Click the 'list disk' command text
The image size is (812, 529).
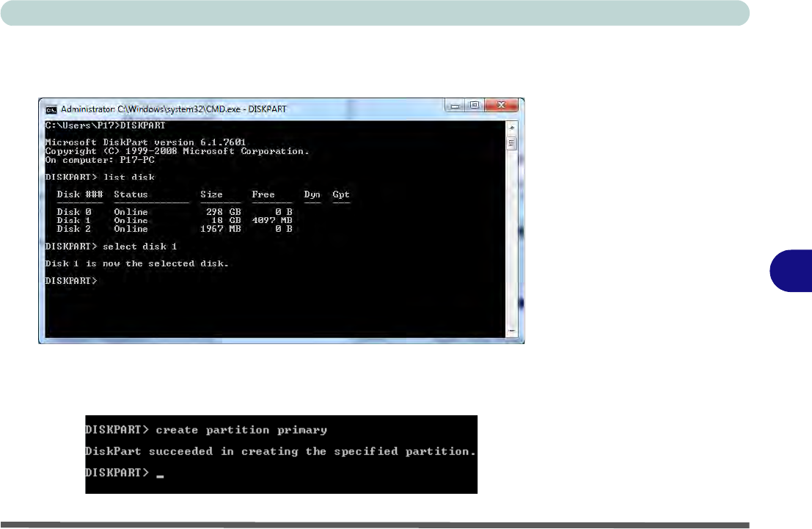click(128, 177)
